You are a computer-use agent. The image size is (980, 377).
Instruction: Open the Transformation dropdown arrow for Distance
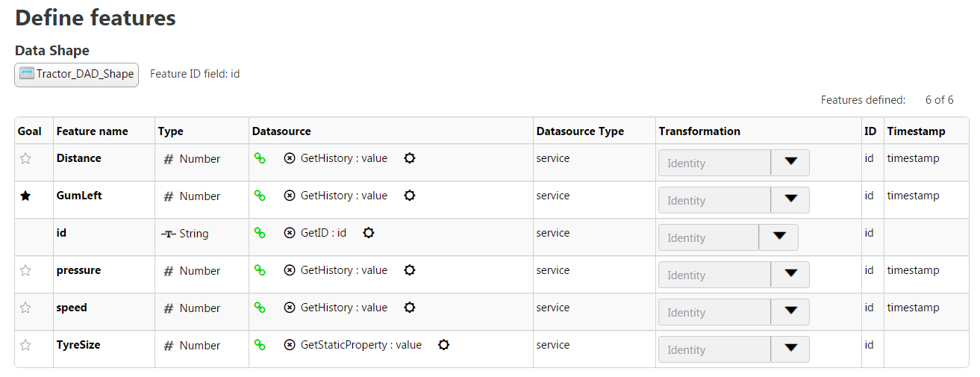pos(790,163)
